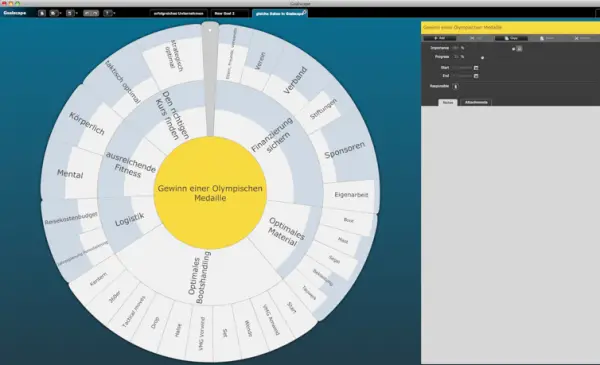Open the Notes tab
The height and width of the screenshot is (365, 600).
[448, 102]
